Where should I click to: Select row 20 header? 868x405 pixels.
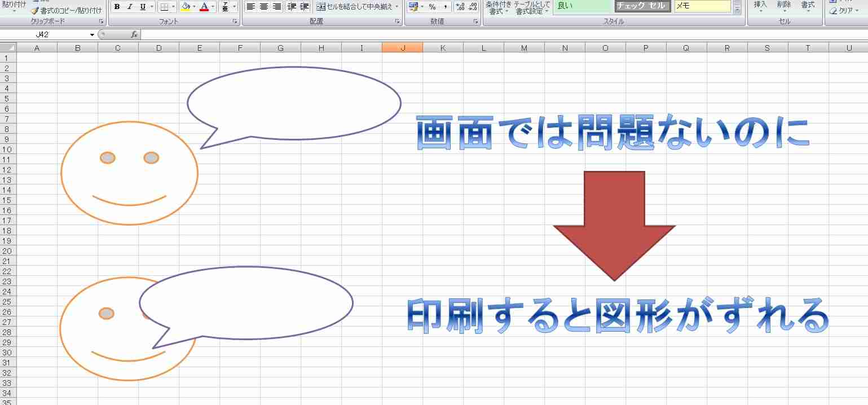pyautogui.click(x=8, y=251)
